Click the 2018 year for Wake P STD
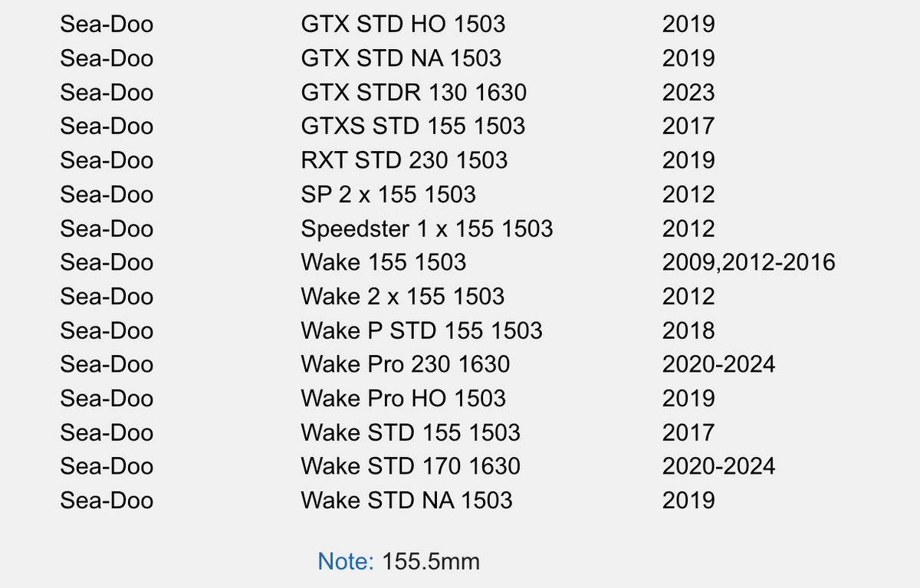This screenshot has width=920, height=588. pos(688,330)
